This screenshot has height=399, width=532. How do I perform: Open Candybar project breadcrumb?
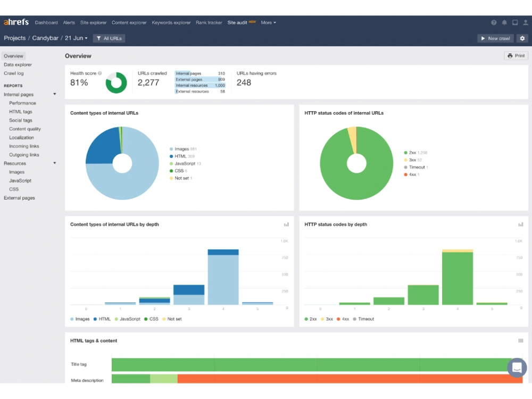[x=45, y=38]
